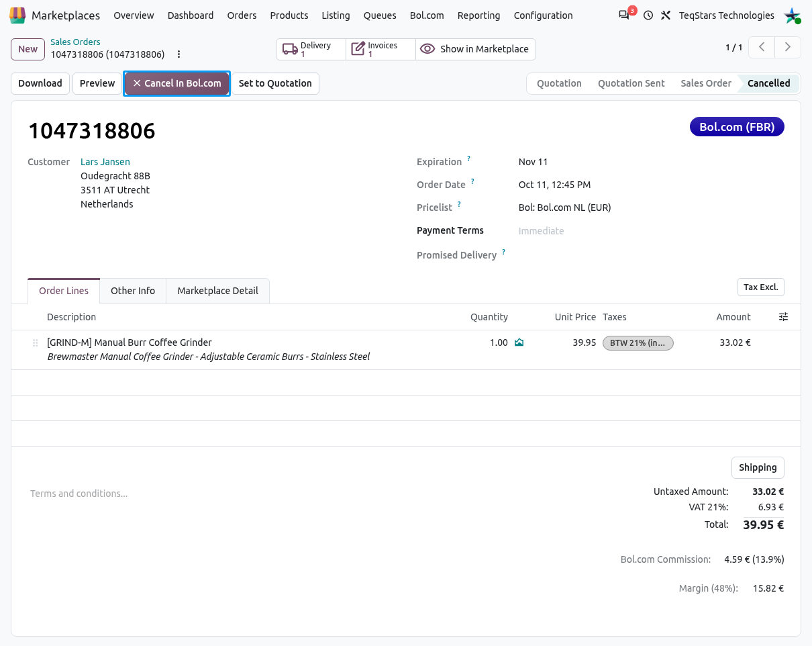Open the Delivery smart button

[311, 49]
